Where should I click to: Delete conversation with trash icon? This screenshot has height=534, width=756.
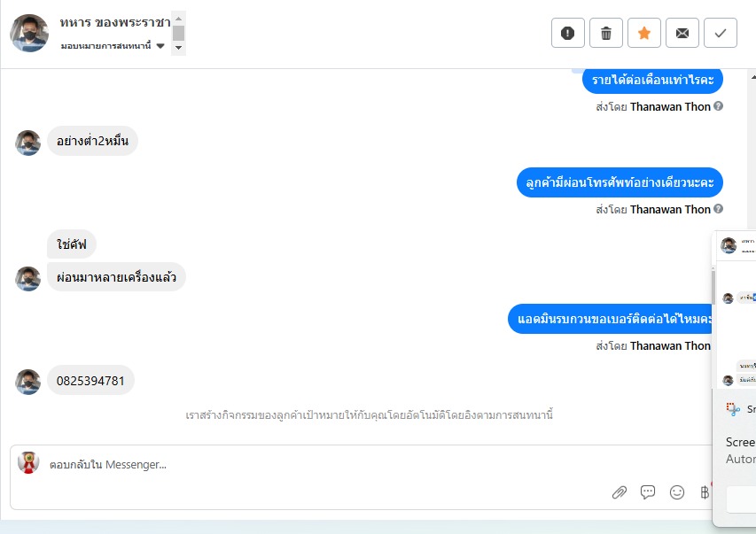click(x=606, y=33)
